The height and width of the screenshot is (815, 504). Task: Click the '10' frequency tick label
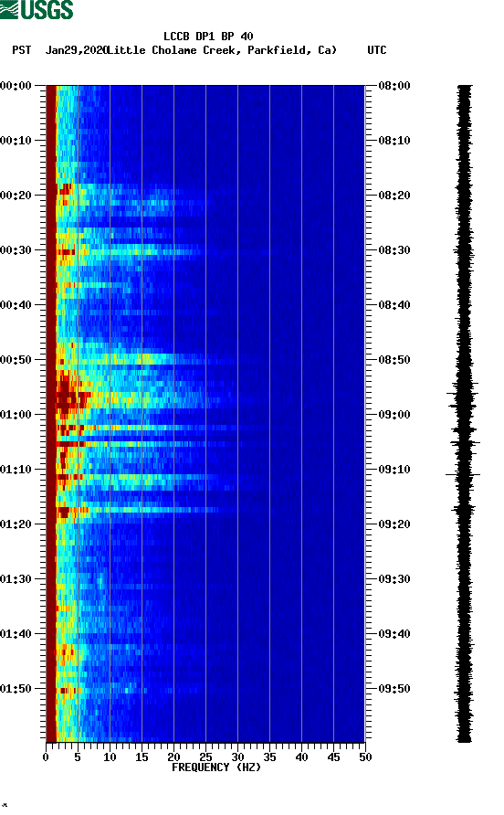[110, 757]
